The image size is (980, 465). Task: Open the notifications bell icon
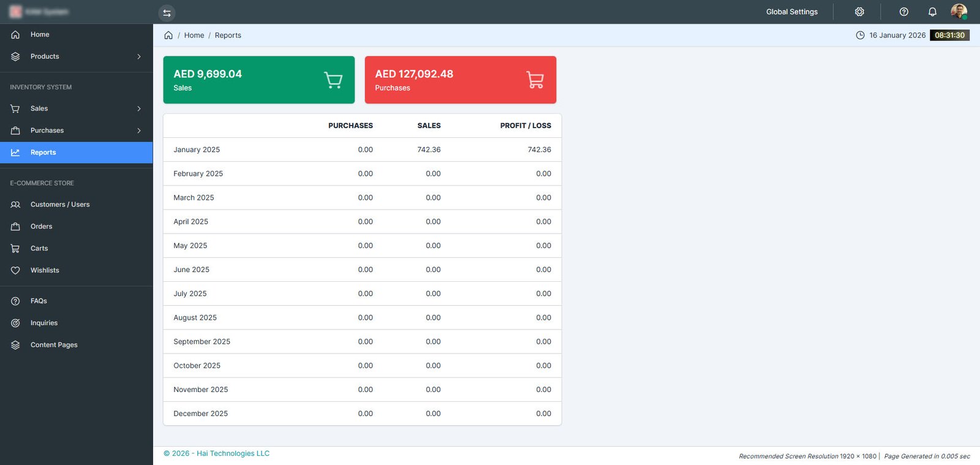(932, 12)
